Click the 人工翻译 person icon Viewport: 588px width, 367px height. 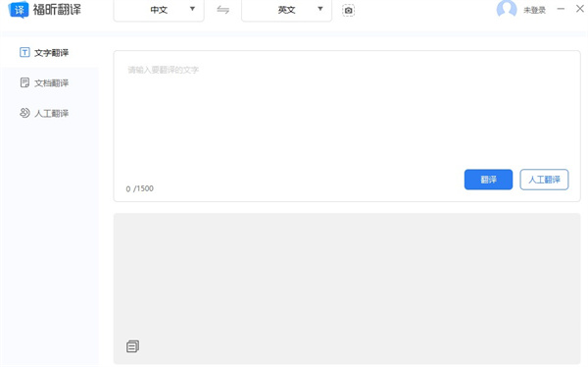coord(24,113)
